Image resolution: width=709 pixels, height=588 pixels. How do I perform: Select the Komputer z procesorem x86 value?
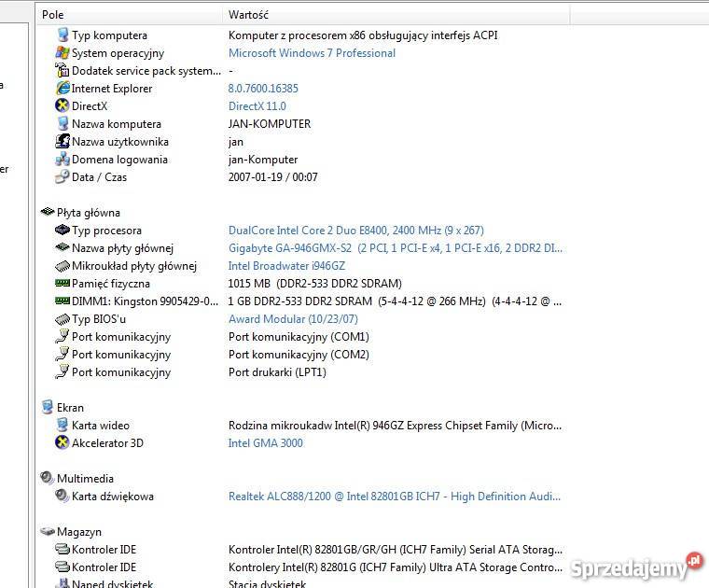[x=363, y=35]
